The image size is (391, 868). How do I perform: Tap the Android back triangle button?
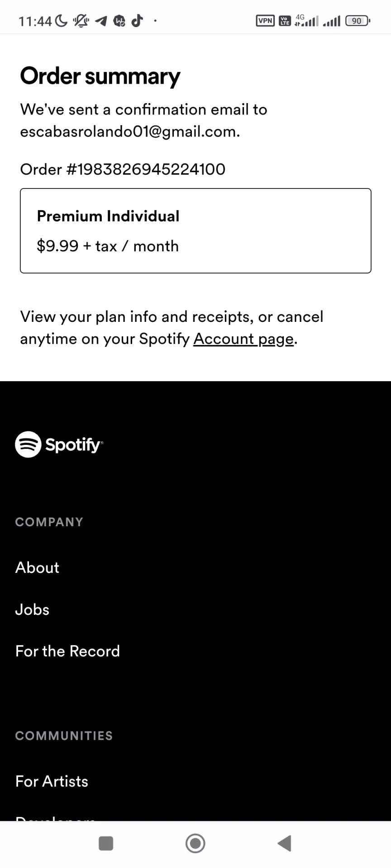tap(285, 843)
